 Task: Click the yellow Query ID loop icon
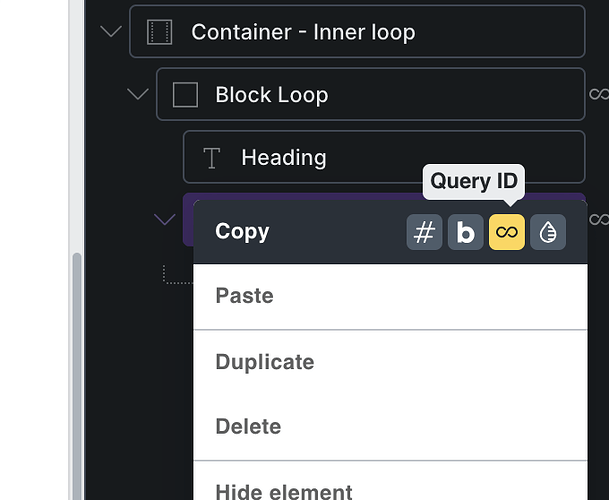tap(507, 233)
